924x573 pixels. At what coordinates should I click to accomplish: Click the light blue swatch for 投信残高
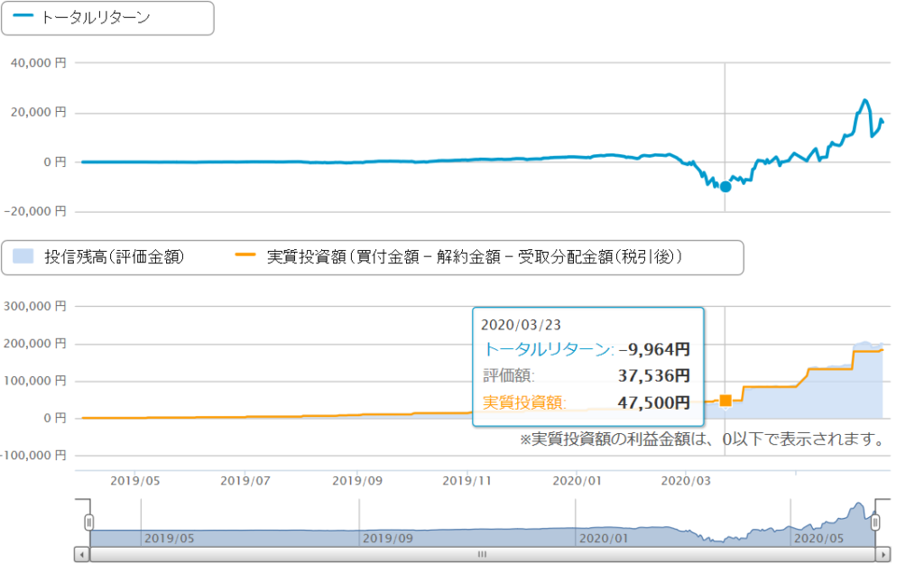pos(23,256)
